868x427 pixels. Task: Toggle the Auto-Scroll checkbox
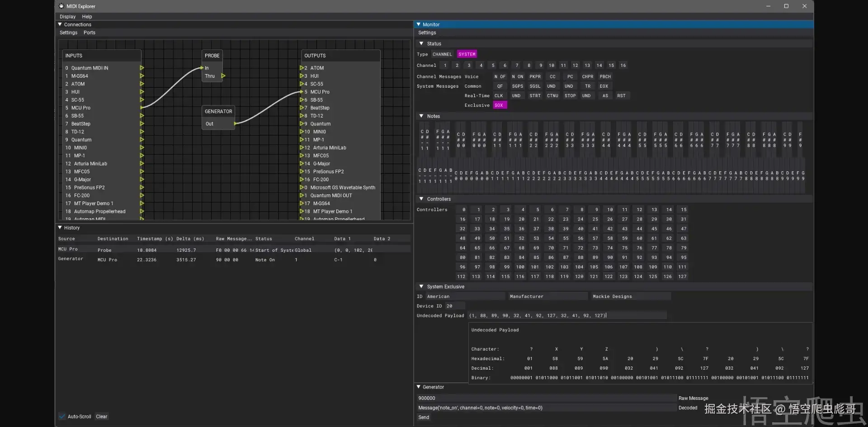click(62, 417)
